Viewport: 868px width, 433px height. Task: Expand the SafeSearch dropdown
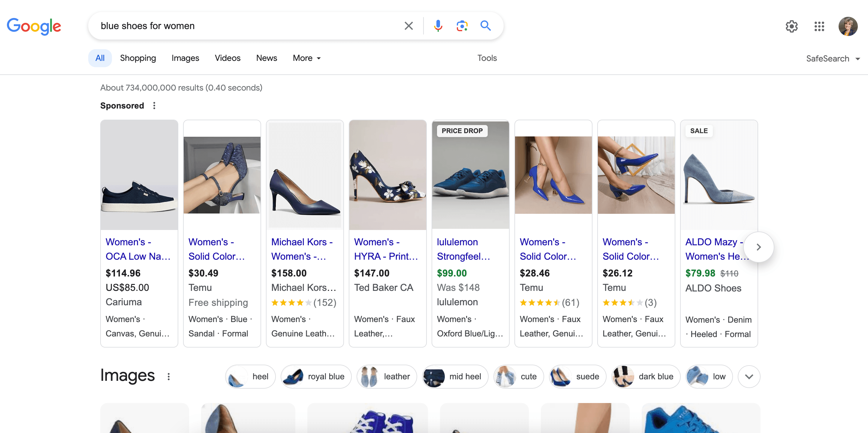coord(833,58)
